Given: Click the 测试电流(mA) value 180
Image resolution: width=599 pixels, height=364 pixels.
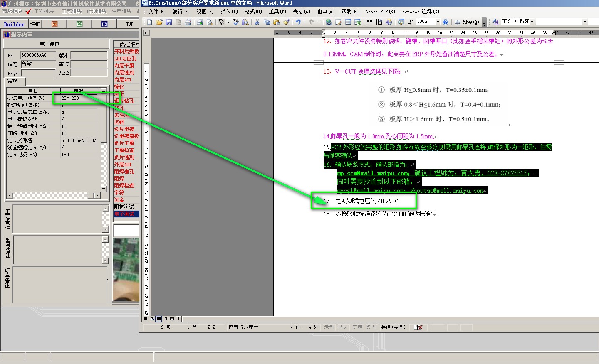Looking at the screenshot, I should (x=78, y=155).
